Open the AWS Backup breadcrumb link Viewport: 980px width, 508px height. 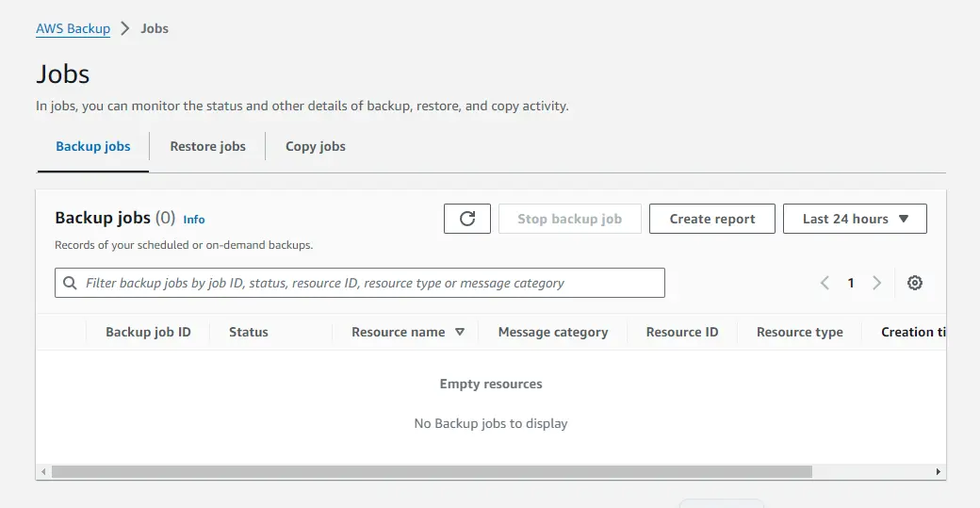[73, 28]
